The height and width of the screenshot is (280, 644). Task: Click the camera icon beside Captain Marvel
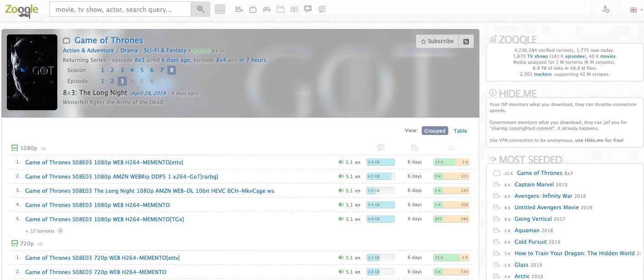[x=496, y=185]
